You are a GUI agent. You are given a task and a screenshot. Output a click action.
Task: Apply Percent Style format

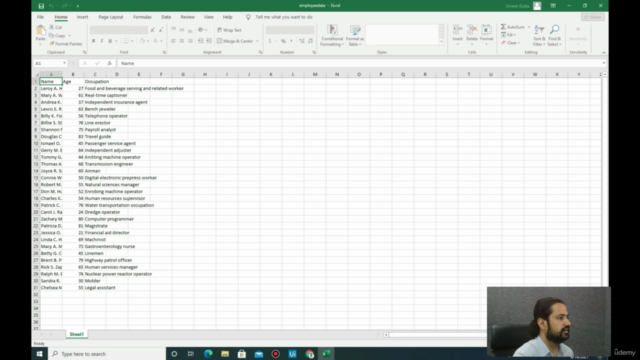click(x=283, y=41)
